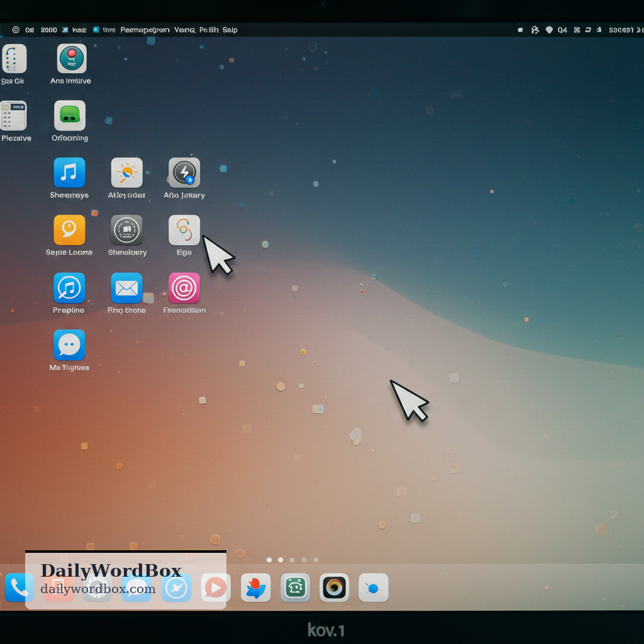The height and width of the screenshot is (644, 644).
Task: Click the 2000 menu bar item
Action: click(49, 30)
